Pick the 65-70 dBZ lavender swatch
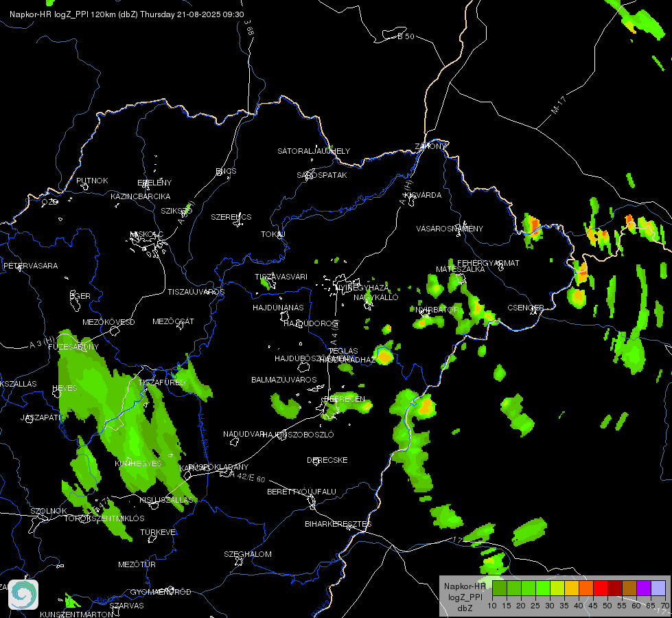672x618 pixels. (x=658, y=588)
